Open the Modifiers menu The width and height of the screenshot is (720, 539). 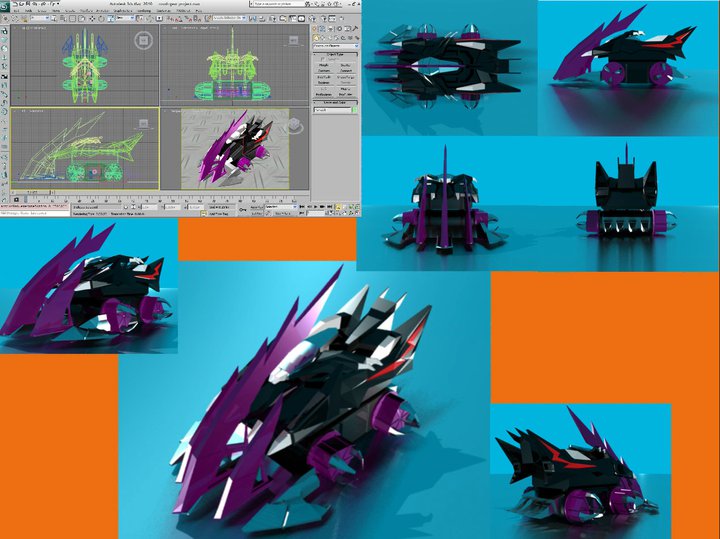click(x=87, y=11)
